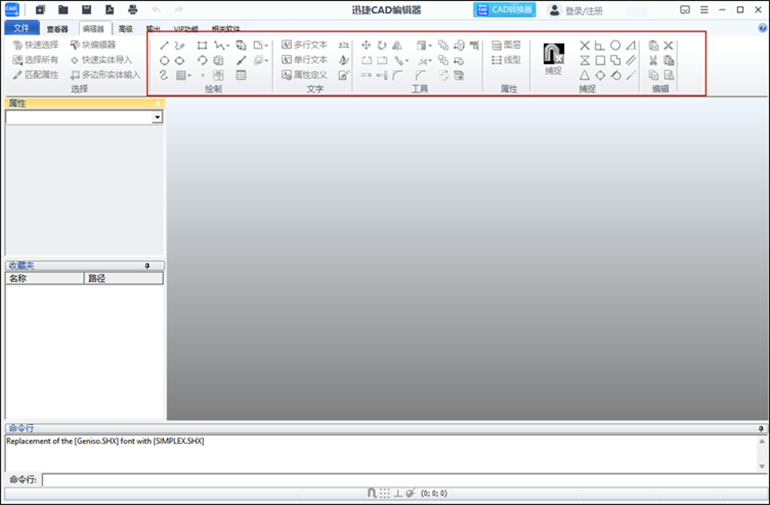Image resolution: width=770 pixels, height=505 pixels.
Task: Click the Save disk icon in title bar
Action: (86, 9)
